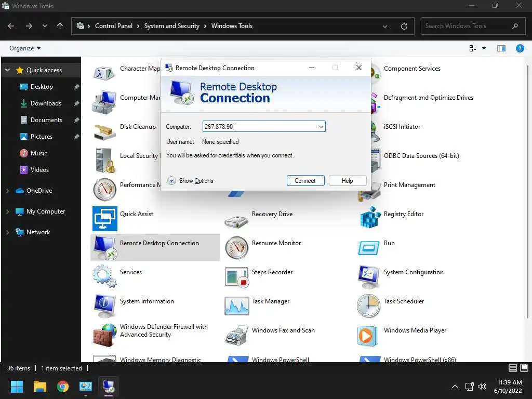The width and height of the screenshot is (532, 399).
Task: Open the Local Security Policy icon
Action: [x=104, y=161]
